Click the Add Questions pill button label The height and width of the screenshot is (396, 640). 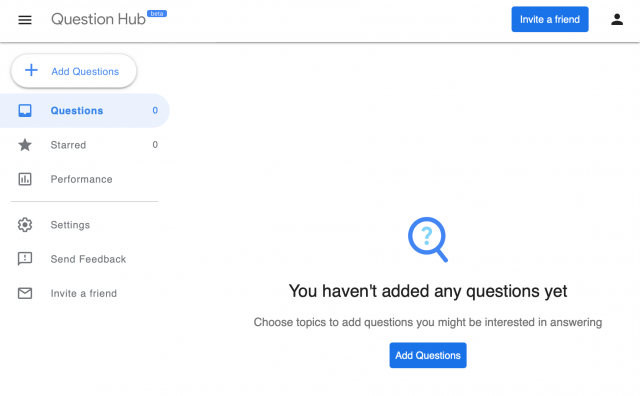coord(85,71)
